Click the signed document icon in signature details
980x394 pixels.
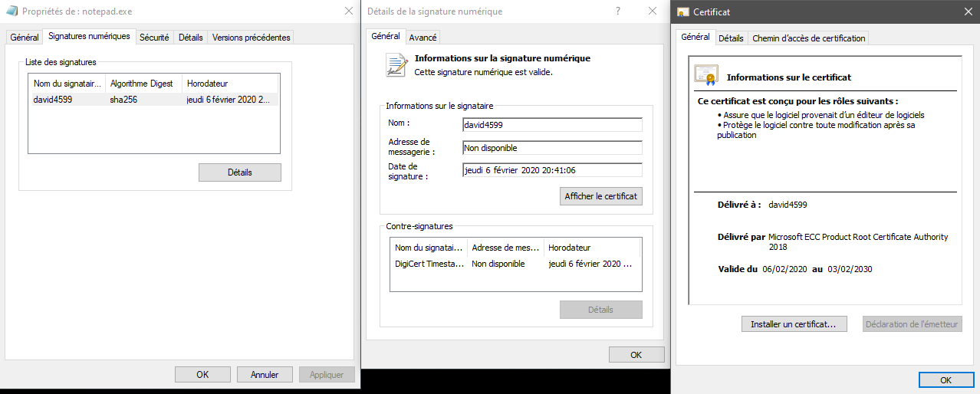396,65
